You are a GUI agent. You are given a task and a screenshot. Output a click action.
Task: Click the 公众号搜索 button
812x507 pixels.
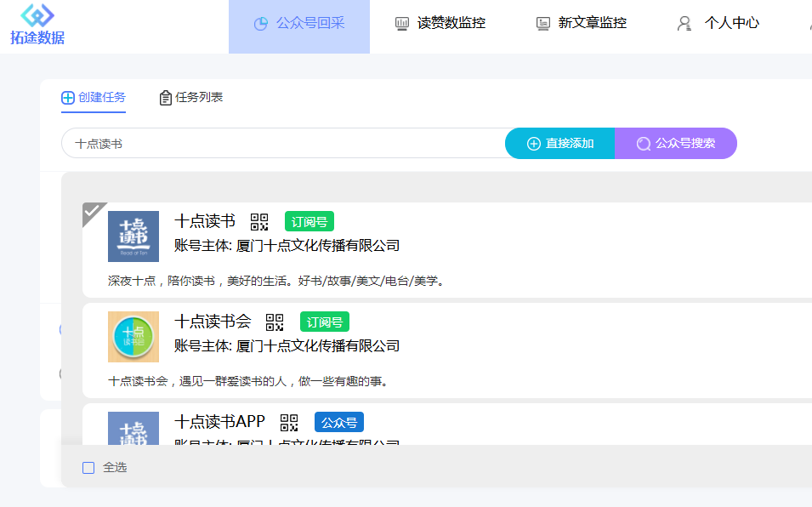(676, 144)
